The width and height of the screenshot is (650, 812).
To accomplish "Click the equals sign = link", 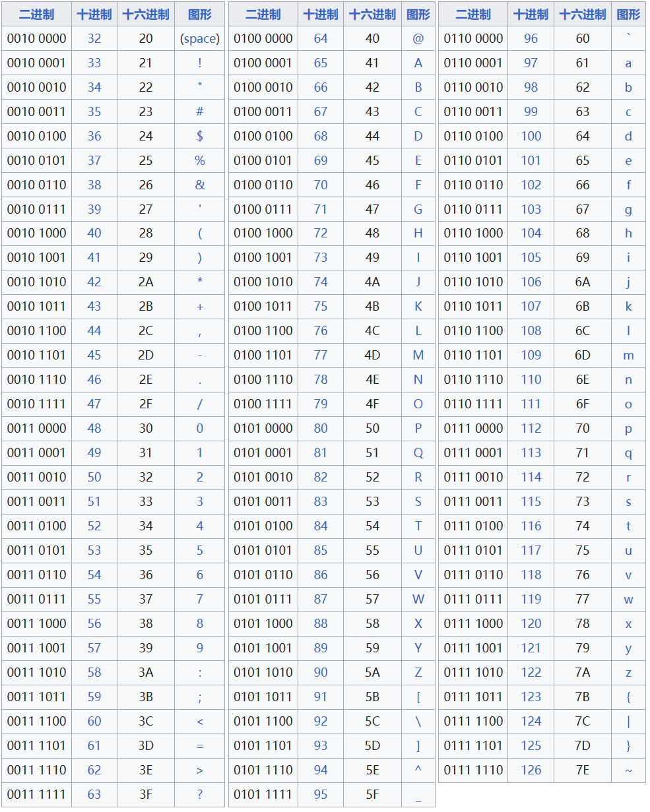I will (x=200, y=745).
